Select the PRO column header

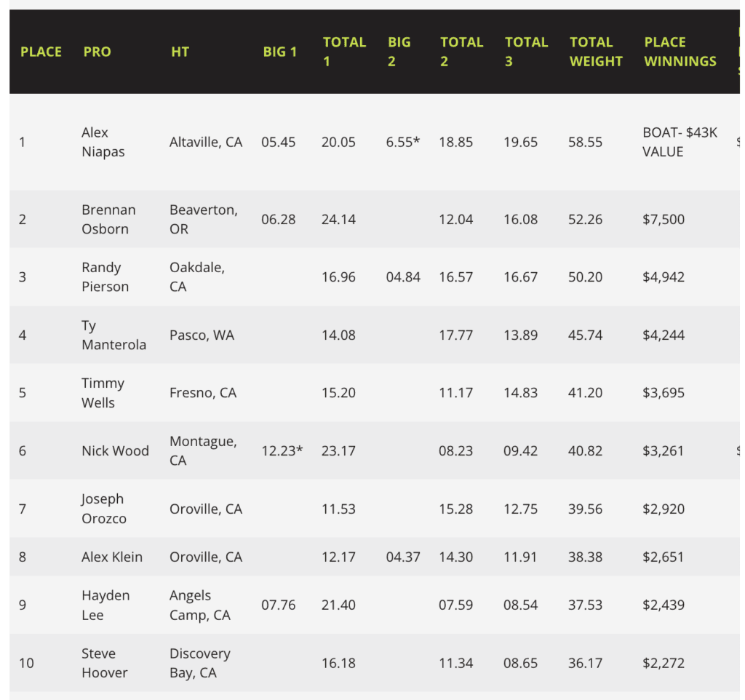[97, 52]
